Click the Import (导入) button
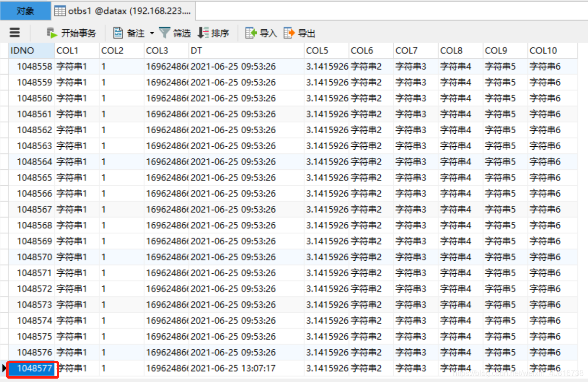The width and height of the screenshot is (588, 382). [261, 33]
